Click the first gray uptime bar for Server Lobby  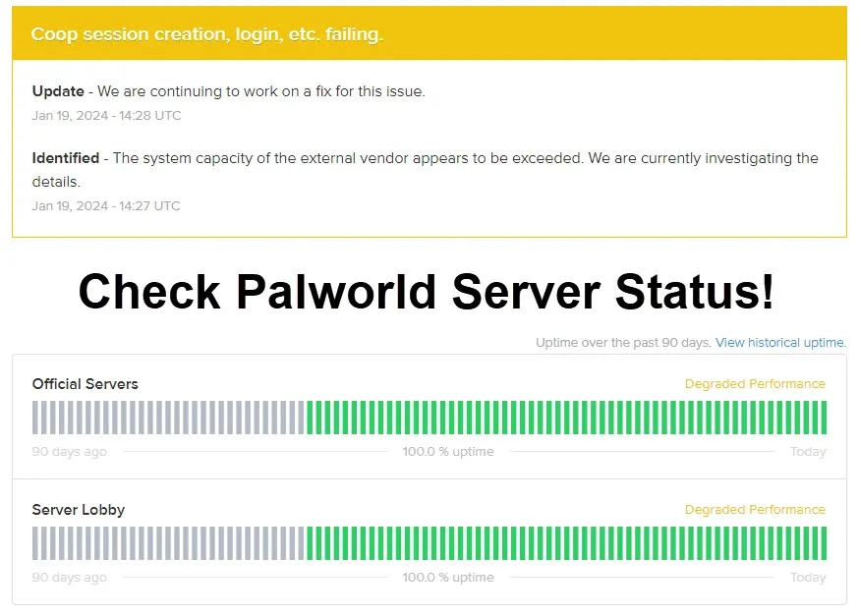pyautogui.click(x=35, y=543)
